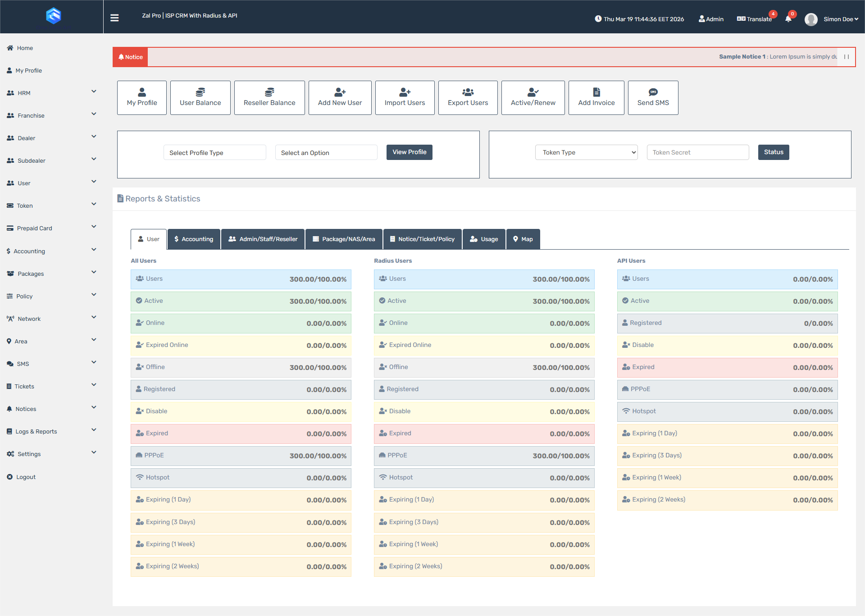Viewport: 865px width, 616px height.
Task: Open the Package/NAS/Area tab
Action: coord(344,239)
